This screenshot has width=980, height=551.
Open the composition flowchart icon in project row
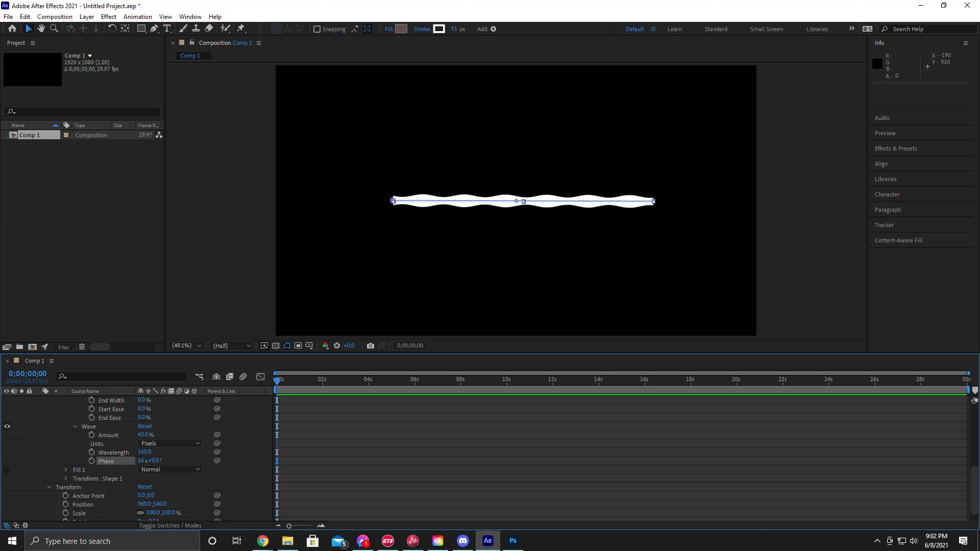click(159, 135)
